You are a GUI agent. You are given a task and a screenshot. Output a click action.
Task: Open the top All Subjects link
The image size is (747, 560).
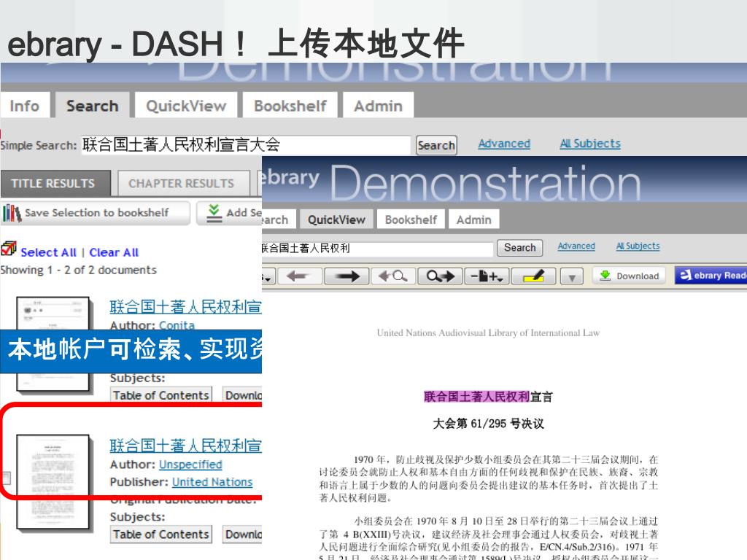(x=590, y=144)
